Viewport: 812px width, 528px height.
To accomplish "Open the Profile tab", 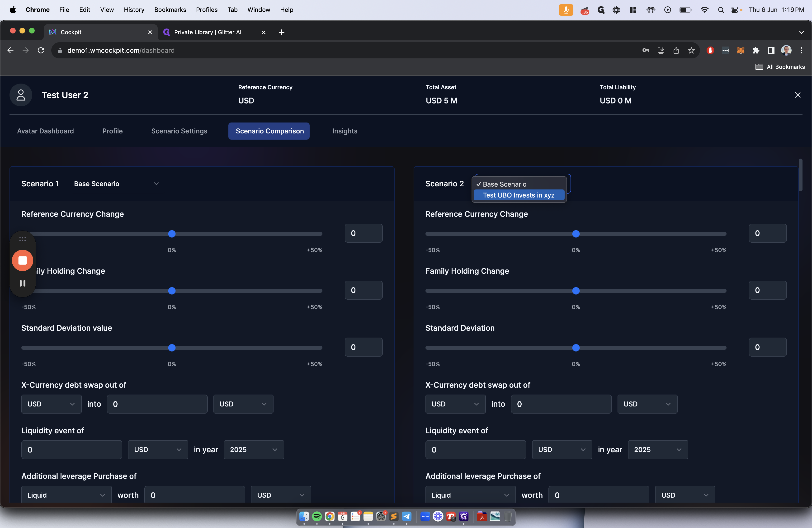I will pyautogui.click(x=112, y=131).
